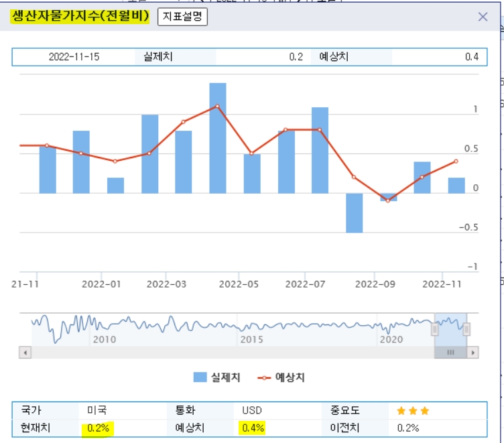Select the left handle of the navigator range

point(434,329)
